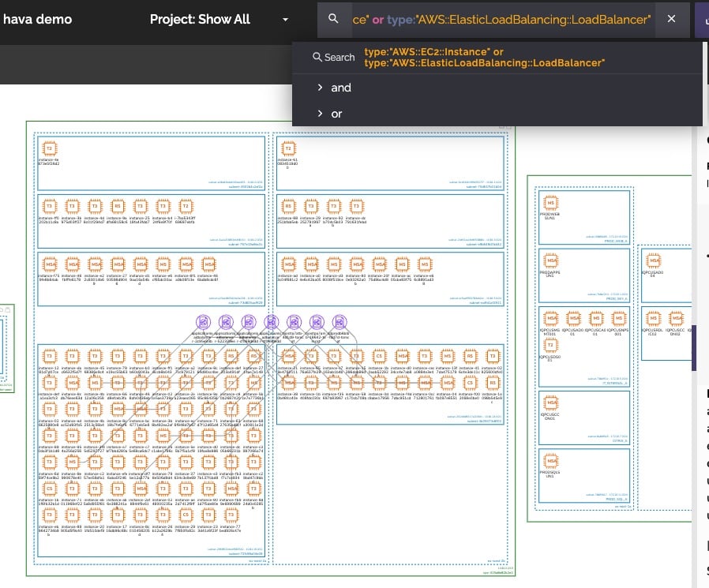Click the IQPCUSADO 04 instance icon

tap(652, 260)
